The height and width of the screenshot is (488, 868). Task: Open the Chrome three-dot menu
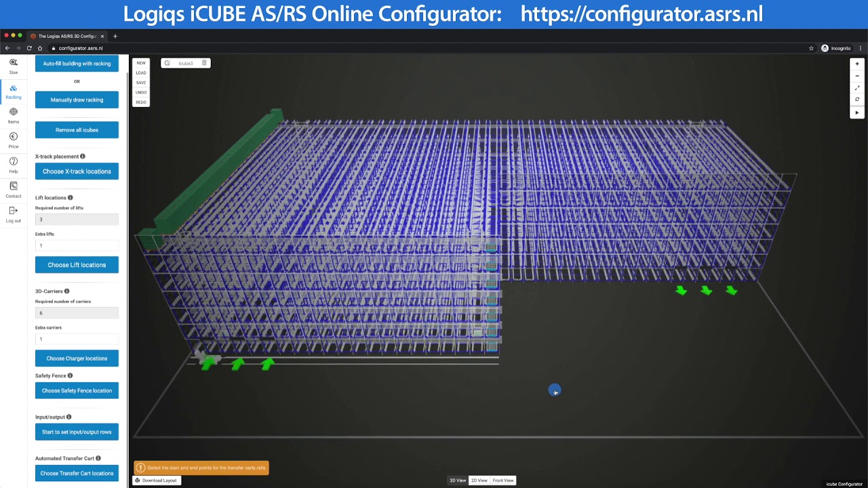tap(861, 48)
